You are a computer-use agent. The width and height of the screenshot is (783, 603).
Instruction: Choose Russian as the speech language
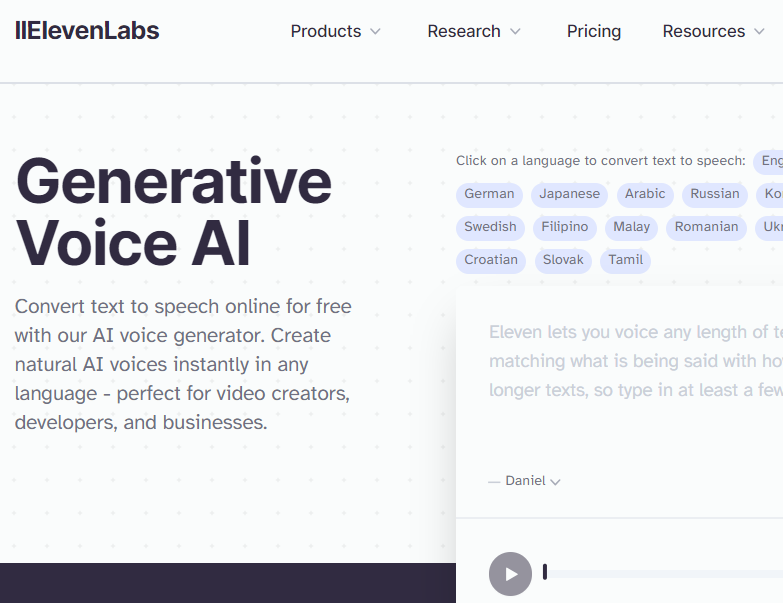click(x=715, y=194)
